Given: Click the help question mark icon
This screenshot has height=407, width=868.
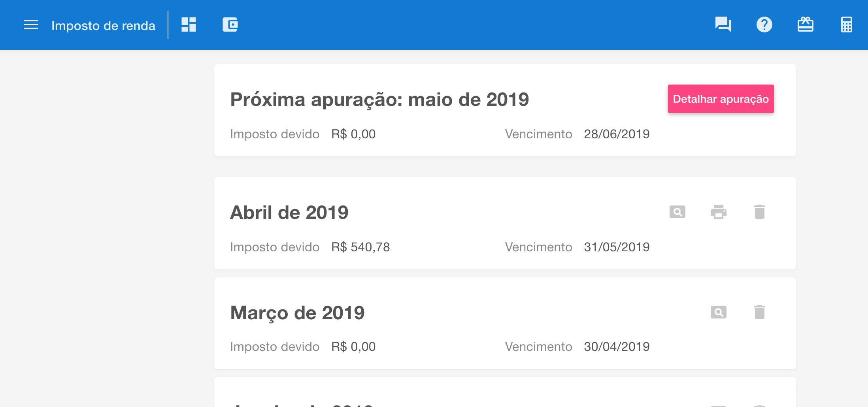Looking at the screenshot, I should click(764, 25).
